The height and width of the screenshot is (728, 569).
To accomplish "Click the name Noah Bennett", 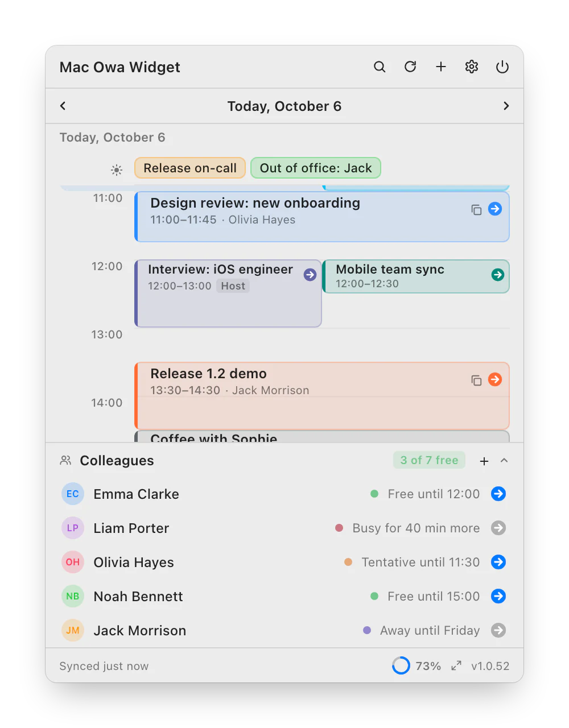I will coord(138,597).
